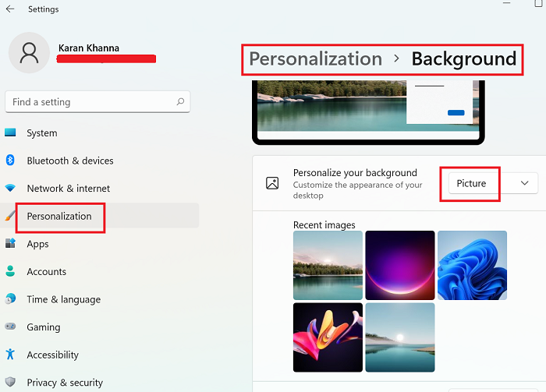The height and width of the screenshot is (392, 546).
Task: Click the Apps grid icon
Action: (10, 244)
